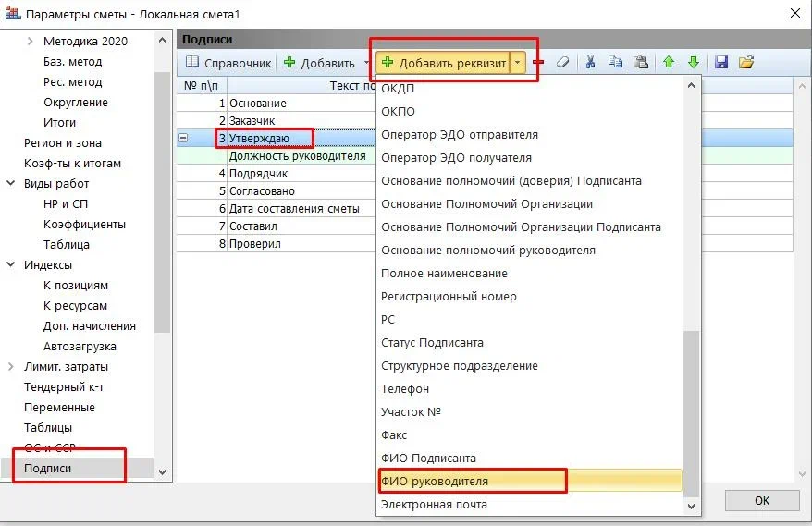Choose ФИО руководителя from list
Screen dimensions: 812x526
click(529, 481)
